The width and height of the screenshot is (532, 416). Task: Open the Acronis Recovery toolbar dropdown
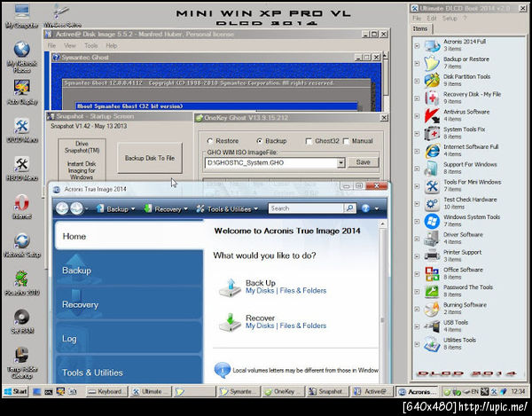click(x=166, y=209)
